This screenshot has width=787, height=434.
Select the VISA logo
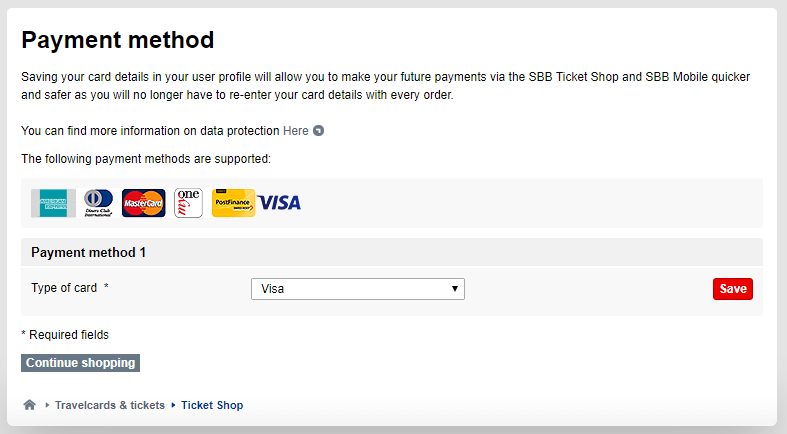tap(279, 203)
